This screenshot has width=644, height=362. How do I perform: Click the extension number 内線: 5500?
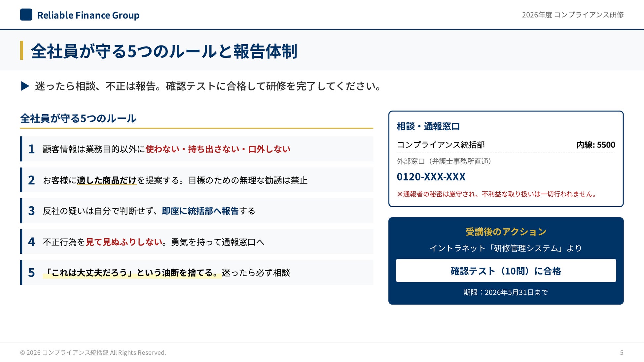tap(595, 145)
